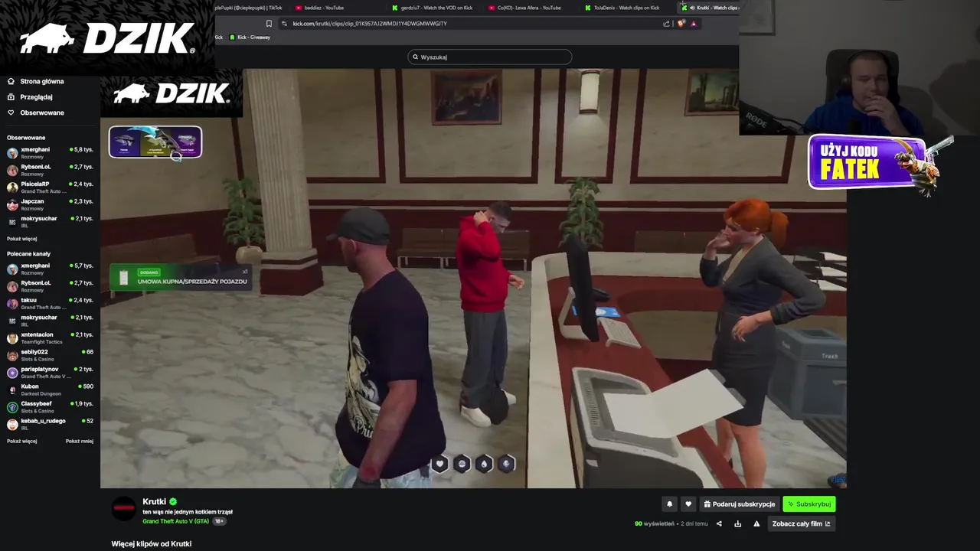Click the bookmark icon in the address bar

pyautogui.click(x=269, y=24)
